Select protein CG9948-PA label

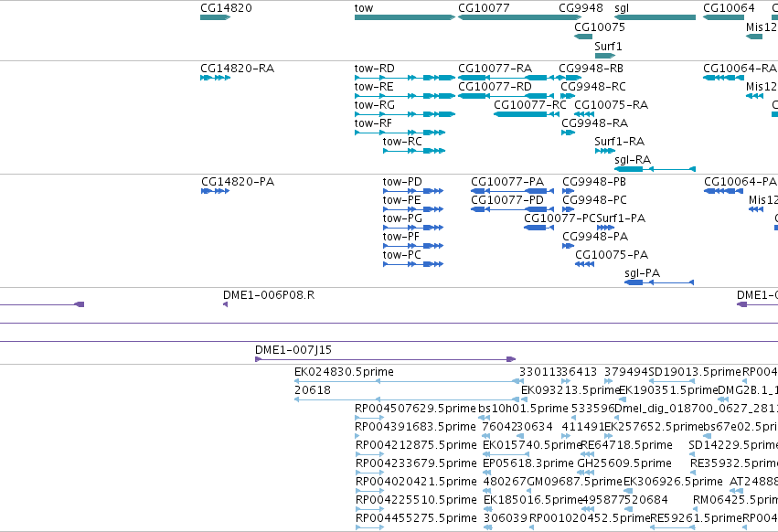pos(595,237)
